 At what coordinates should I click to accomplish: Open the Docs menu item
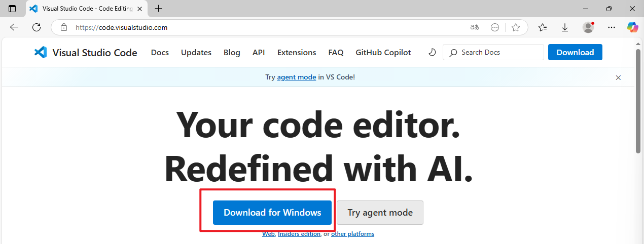160,52
